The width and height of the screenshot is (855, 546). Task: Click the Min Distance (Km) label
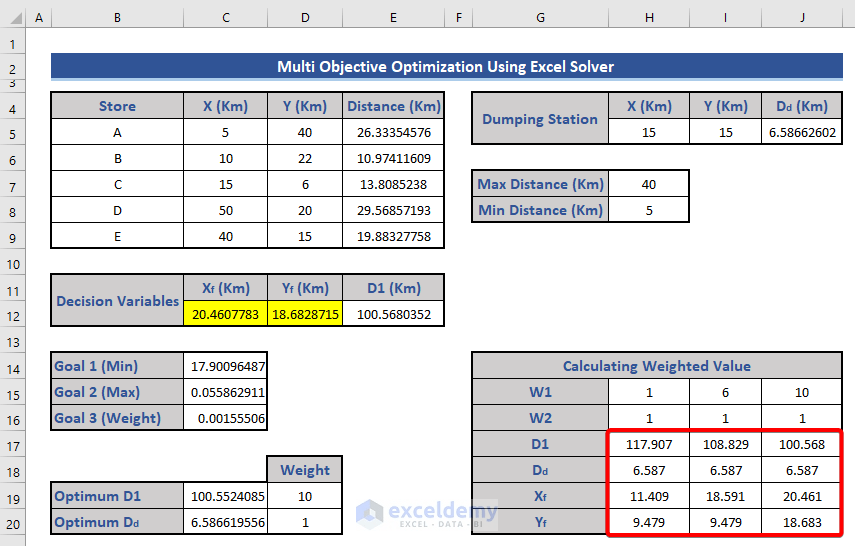click(x=540, y=211)
